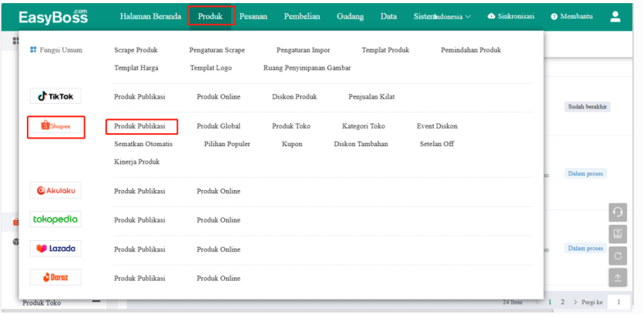Choose the Tokopedia platform logo
The width and height of the screenshot is (644, 314).
[55, 219]
